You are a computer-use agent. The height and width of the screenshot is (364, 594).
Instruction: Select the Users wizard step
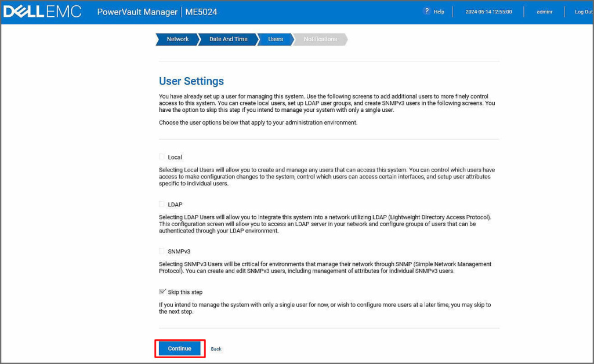(276, 39)
